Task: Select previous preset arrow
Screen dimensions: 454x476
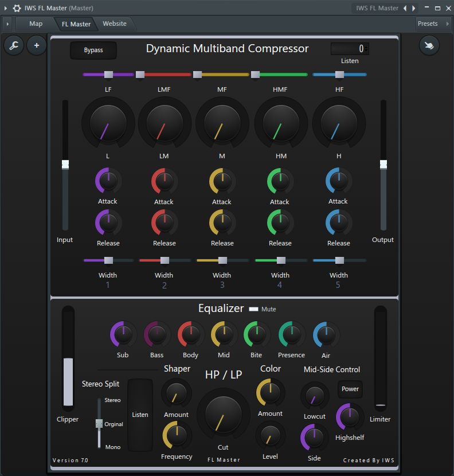Action: tap(405, 8)
